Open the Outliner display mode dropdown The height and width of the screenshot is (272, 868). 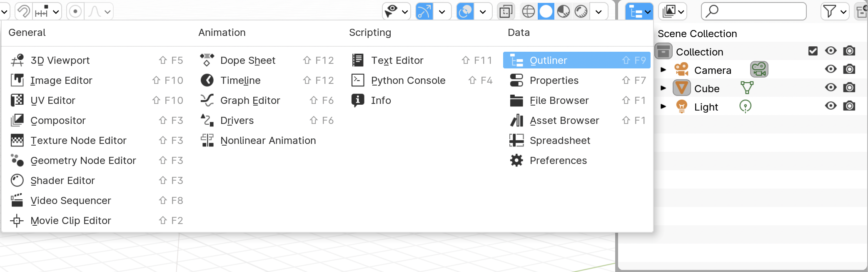(672, 11)
